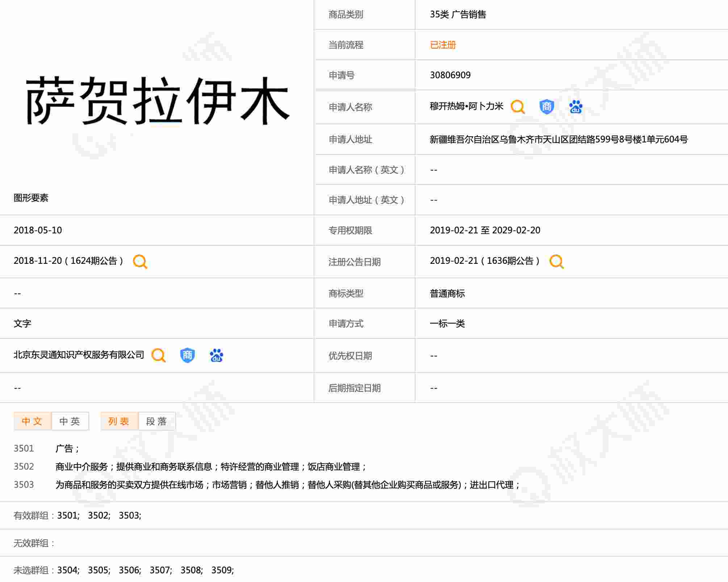Click the 萨贺拉伊木 trademark image

click(158, 101)
